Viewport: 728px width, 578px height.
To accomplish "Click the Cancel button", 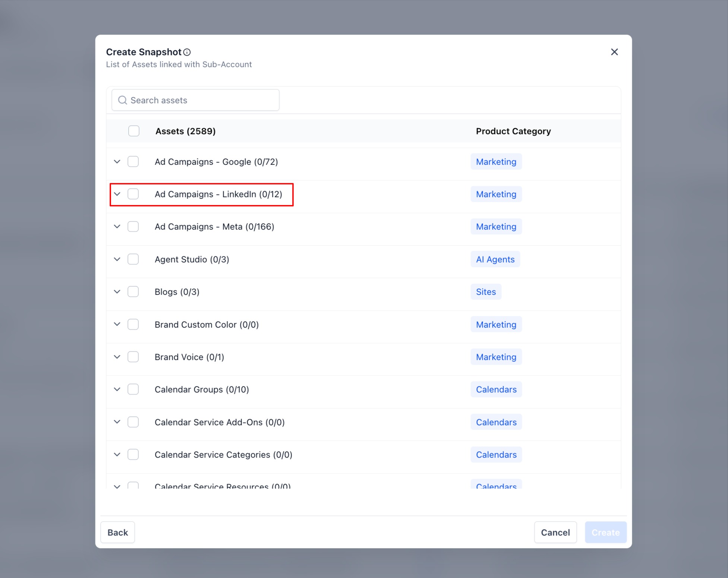I will click(x=555, y=532).
